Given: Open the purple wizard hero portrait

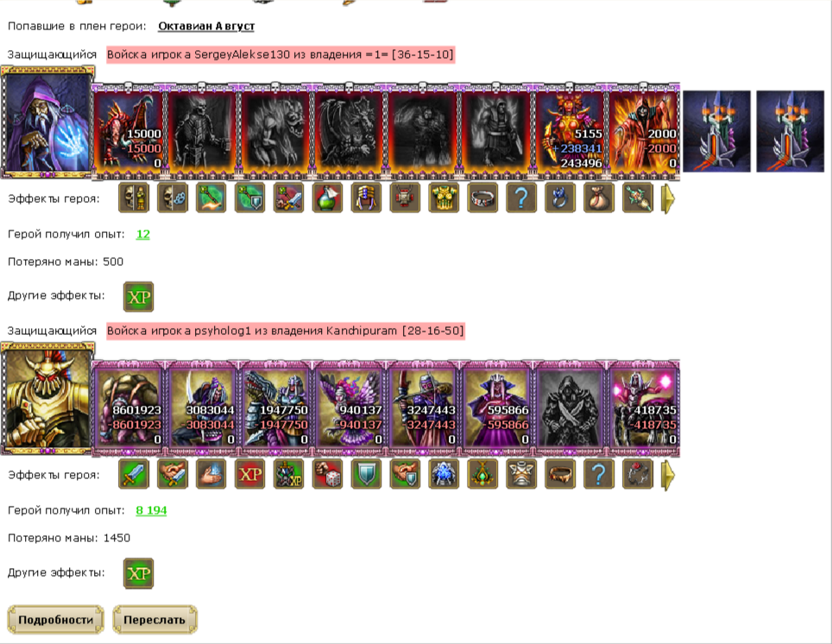Looking at the screenshot, I should click(47, 122).
